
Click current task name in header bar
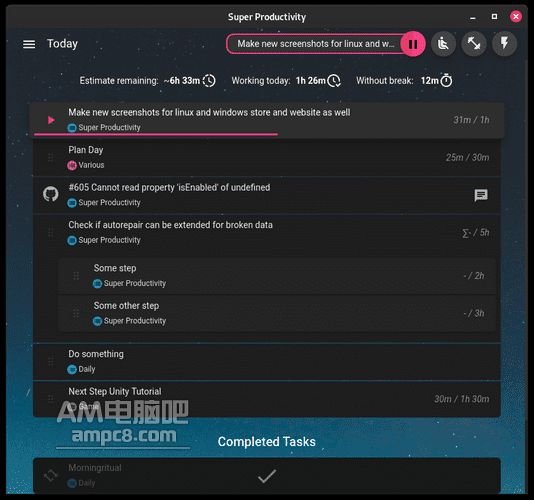[x=315, y=44]
